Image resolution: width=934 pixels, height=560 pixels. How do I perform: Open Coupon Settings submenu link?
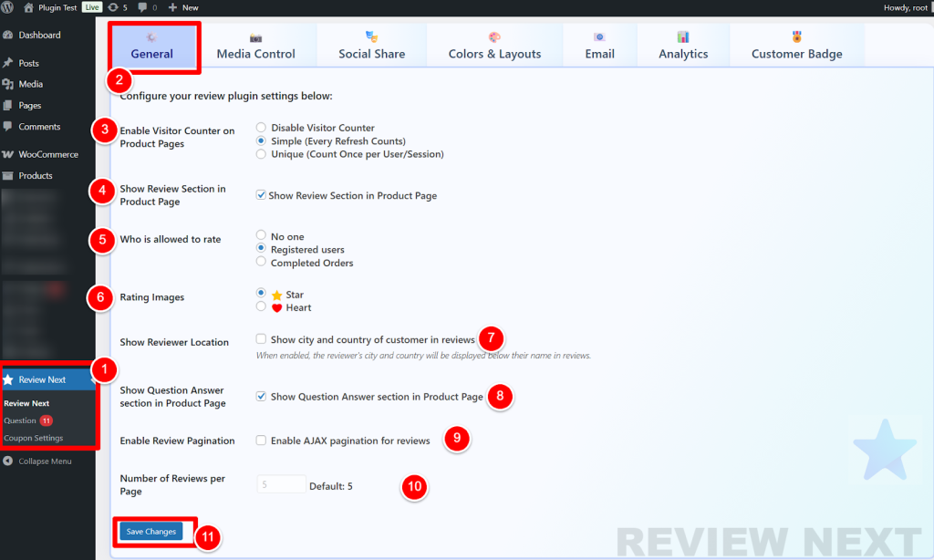pyautogui.click(x=34, y=438)
